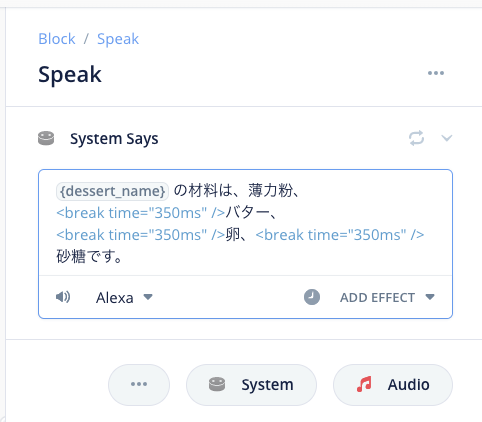This screenshot has height=422, width=482.
Task: Play voice preview with the speaker icon
Action: [63, 297]
